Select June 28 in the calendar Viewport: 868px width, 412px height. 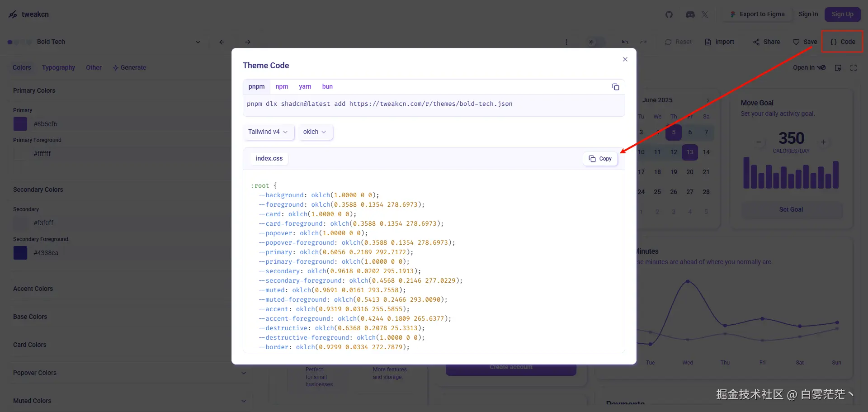click(706, 192)
